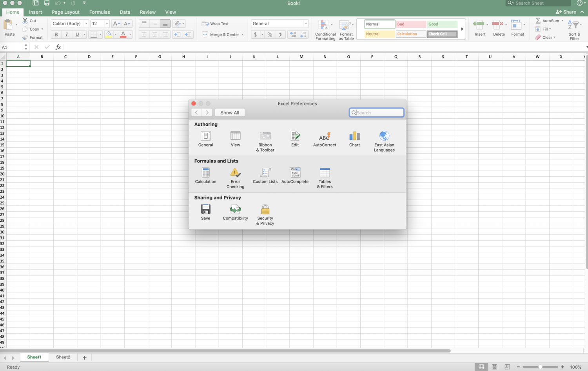Screen dimensions: 588x371
Task: Toggle underline formatting
Action: tap(77, 34)
